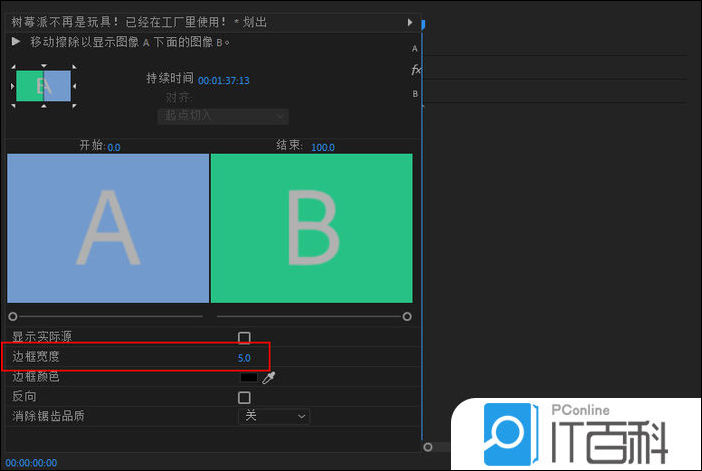This screenshot has height=471, width=702.
Task: Click the show/hide timeline arrow at top right
Action: point(410,22)
